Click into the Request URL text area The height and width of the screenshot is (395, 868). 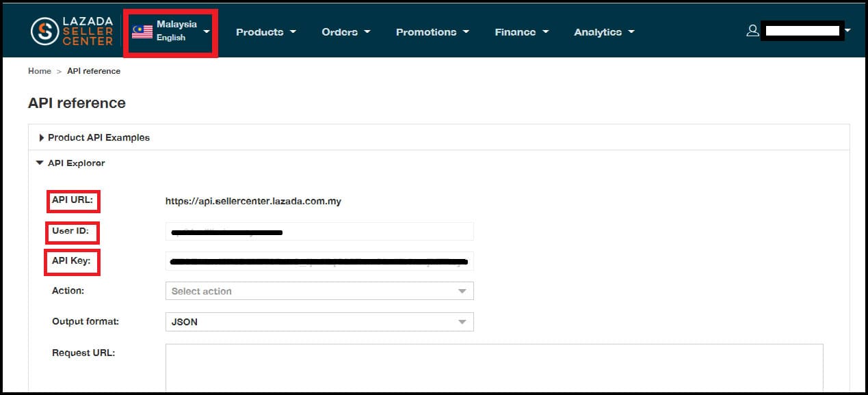[x=494, y=368]
